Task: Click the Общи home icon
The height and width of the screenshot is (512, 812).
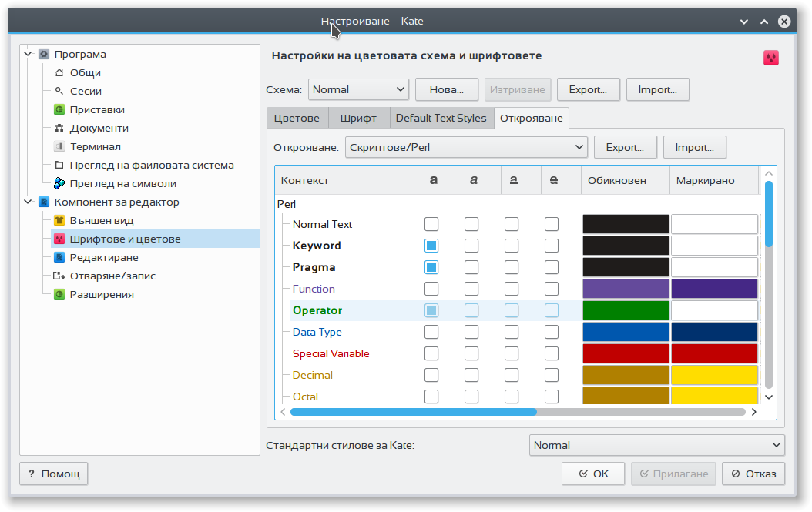Action: (x=59, y=72)
